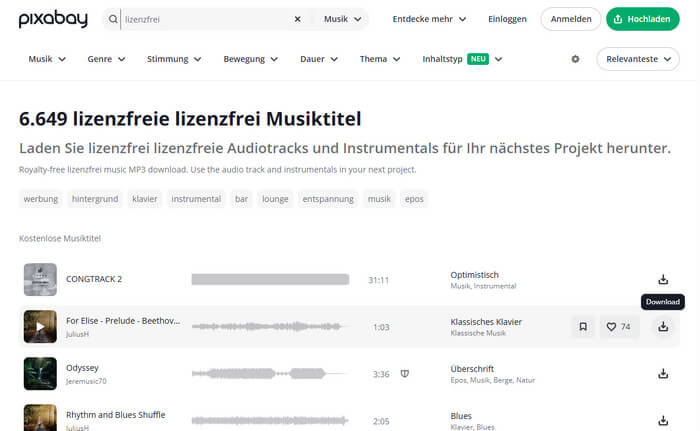Download the Odyssey track
Viewport: 700px width, 431px height.
pos(663,374)
